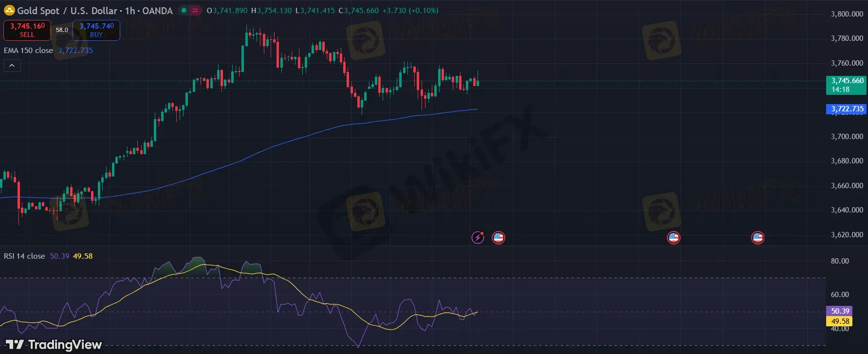Viewport: 868px width, 354px height.
Task: Select the EMA 150 close legend
Action: (28, 50)
